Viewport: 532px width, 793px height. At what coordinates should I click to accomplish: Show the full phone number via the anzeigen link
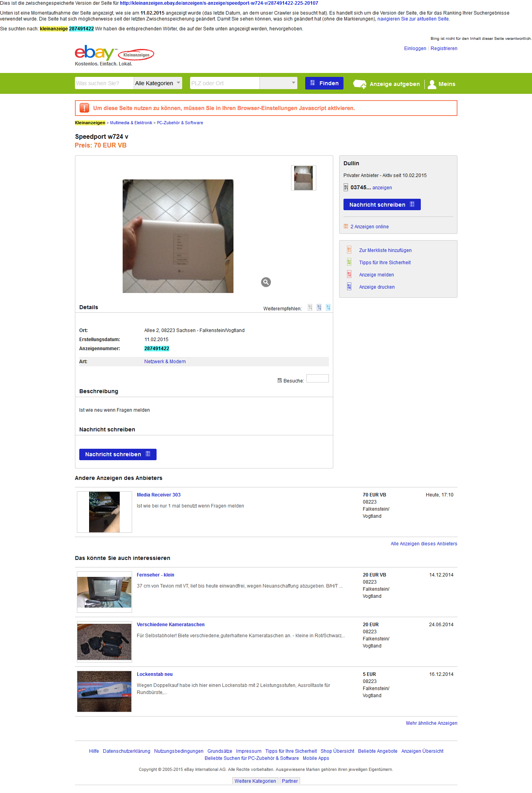[x=382, y=188]
